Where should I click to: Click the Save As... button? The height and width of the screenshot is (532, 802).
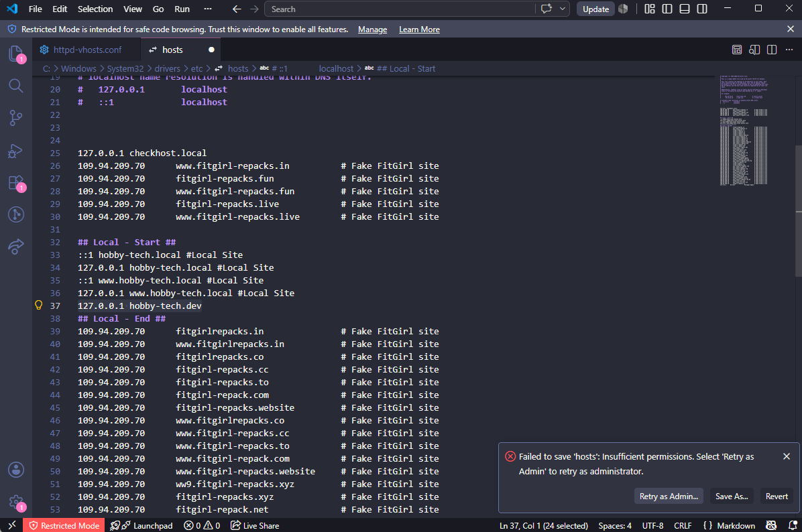[732, 496]
